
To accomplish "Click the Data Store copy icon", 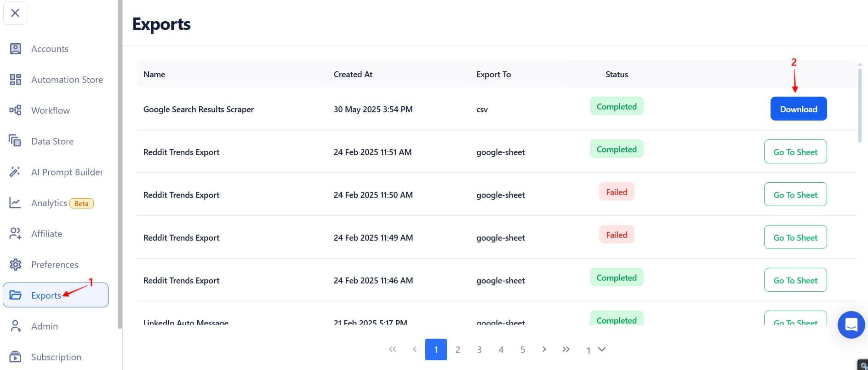I will click(x=16, y=141).
